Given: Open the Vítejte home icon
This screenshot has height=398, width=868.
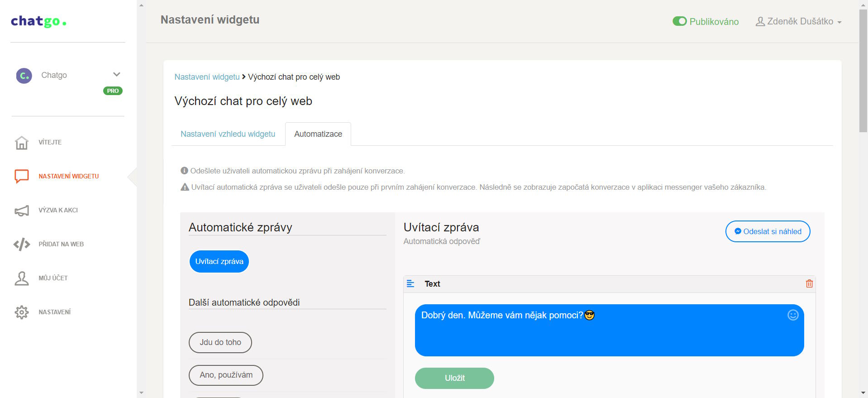Looking at the screenshot, I should (x=22, y=143).
